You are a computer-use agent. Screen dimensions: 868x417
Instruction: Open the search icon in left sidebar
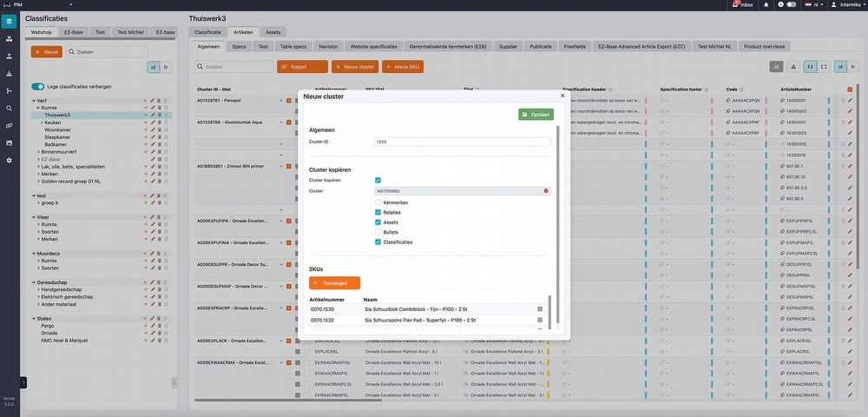(9, 109)
